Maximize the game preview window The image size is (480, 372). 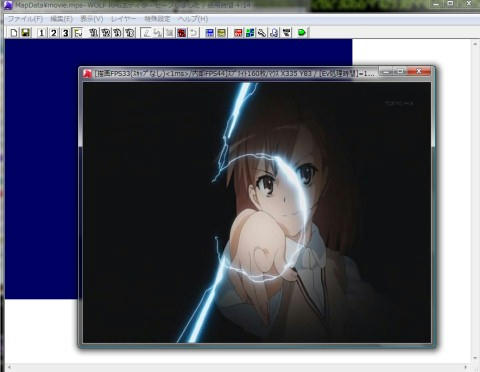(400, 71)
